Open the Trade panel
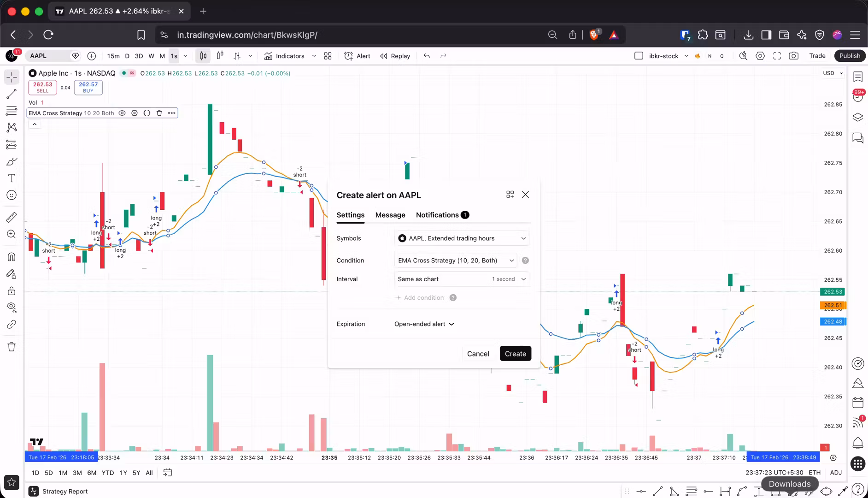This screenshot has height=498, width=868. (817, 56)
